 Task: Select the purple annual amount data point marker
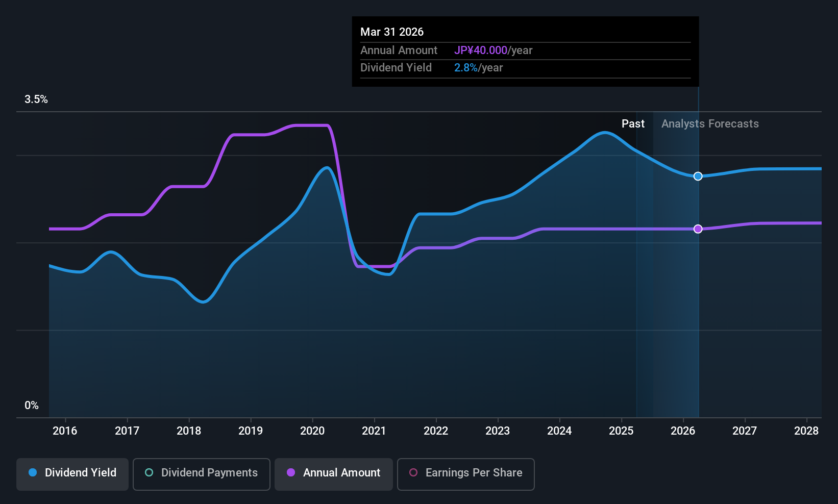pyautogui.click(x=698, y=229)
